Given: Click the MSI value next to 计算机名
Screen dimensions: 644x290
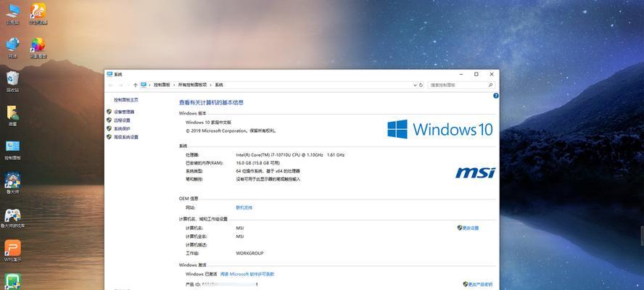Looking at the screenshot, I should point(240,228).
